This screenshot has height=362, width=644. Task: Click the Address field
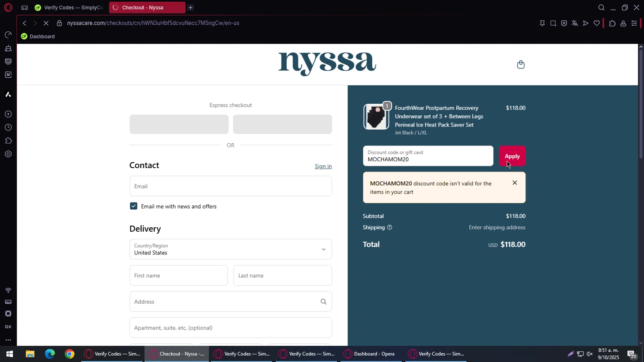231,302
